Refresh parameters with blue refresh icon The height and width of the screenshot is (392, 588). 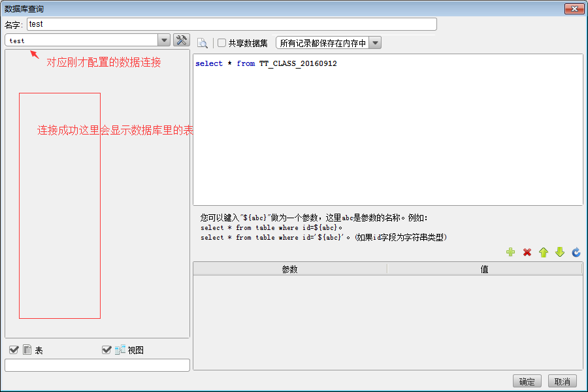tap(576, 252)
